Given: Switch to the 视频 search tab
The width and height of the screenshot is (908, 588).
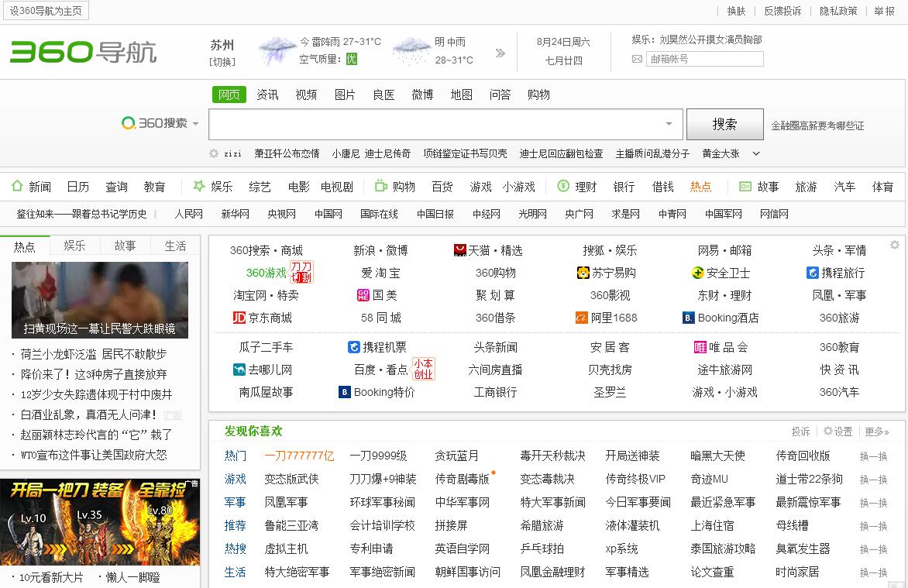Looking at the screenshot, I should (x=306, y=95).
